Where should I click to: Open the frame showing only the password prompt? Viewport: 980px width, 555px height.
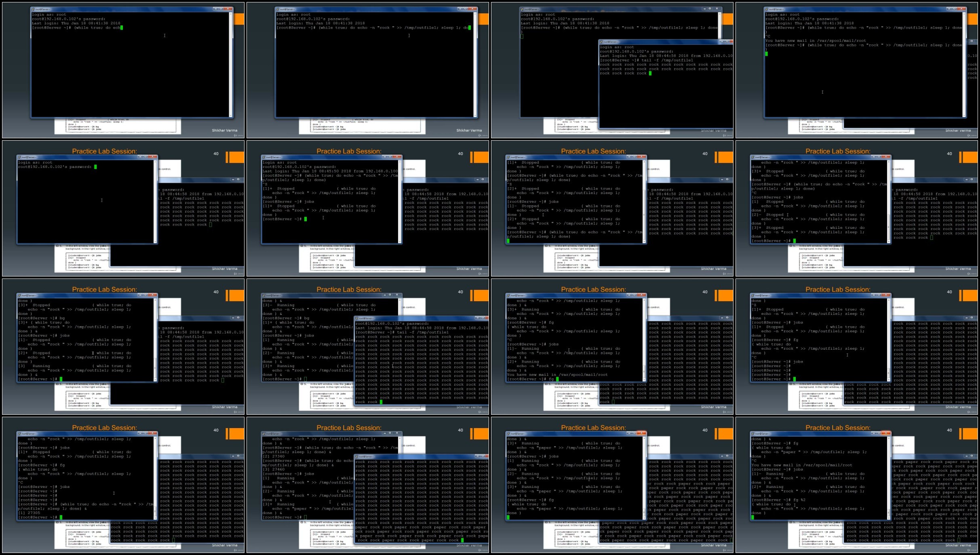pos(123,208)
